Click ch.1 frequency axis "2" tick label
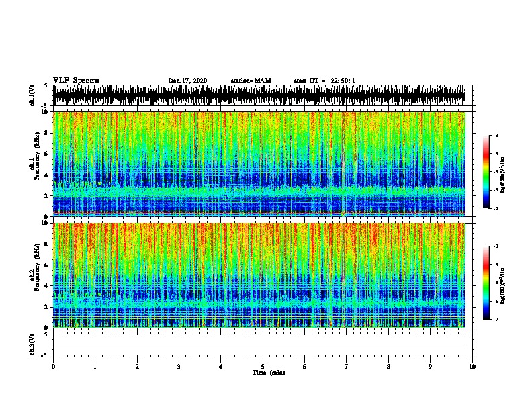This screenshot has height=411, width=532. click(x=46, y=195)
